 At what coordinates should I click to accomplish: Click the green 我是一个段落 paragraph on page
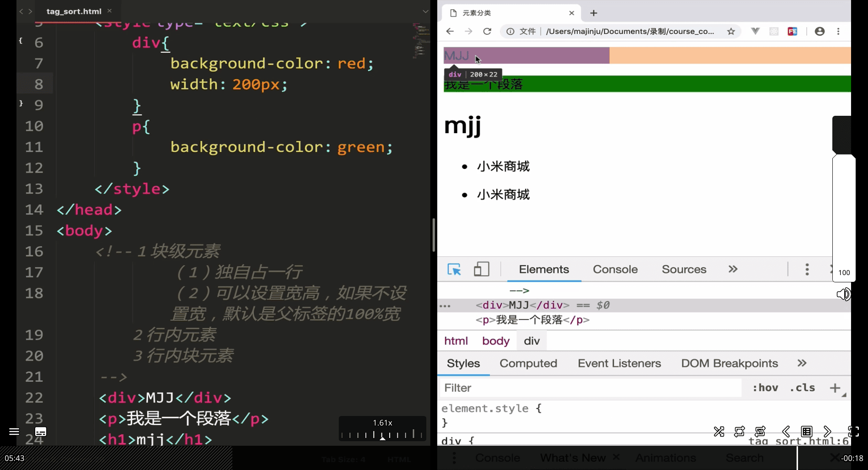[647, 84]
